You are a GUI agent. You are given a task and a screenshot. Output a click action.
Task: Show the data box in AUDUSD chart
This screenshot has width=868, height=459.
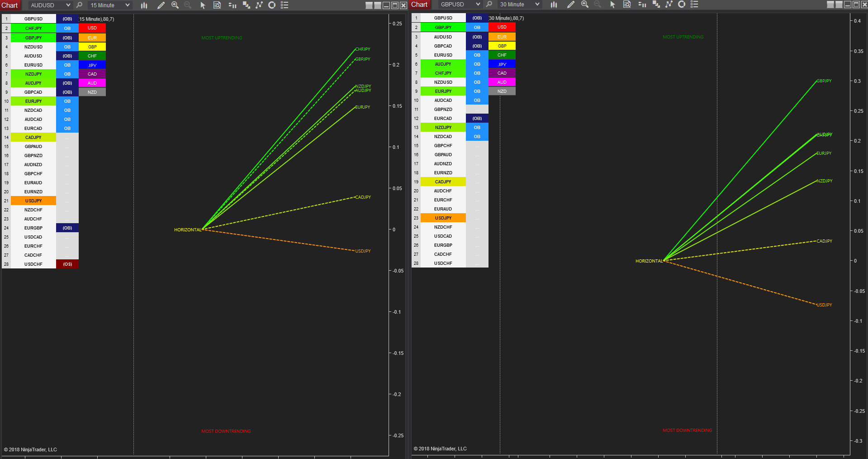tap(217, 5)
